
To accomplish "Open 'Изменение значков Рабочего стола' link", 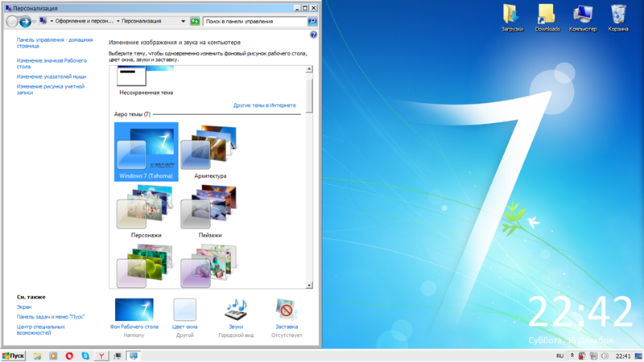I will tap(52, 64).
